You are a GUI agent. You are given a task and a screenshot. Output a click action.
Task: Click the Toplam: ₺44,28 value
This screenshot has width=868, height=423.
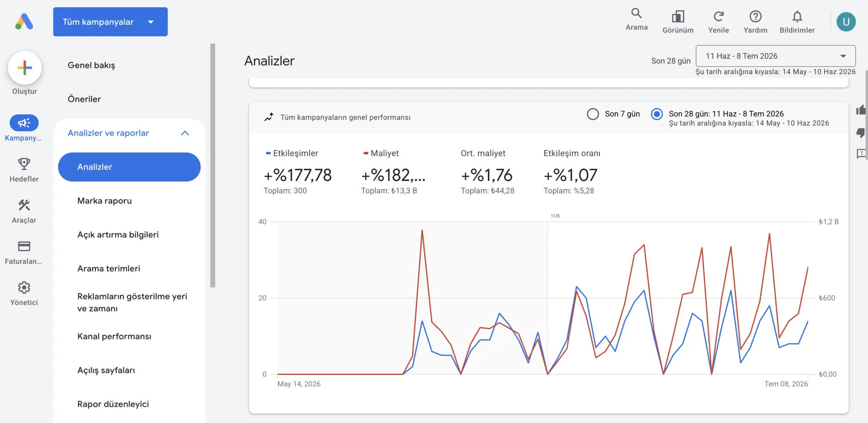(x=488, y=191)
